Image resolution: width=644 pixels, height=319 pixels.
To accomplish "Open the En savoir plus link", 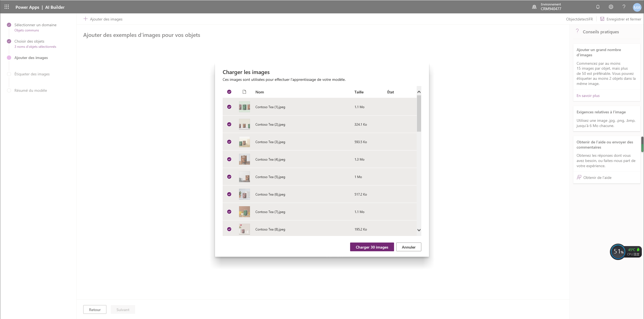I will tap(588, 96).
